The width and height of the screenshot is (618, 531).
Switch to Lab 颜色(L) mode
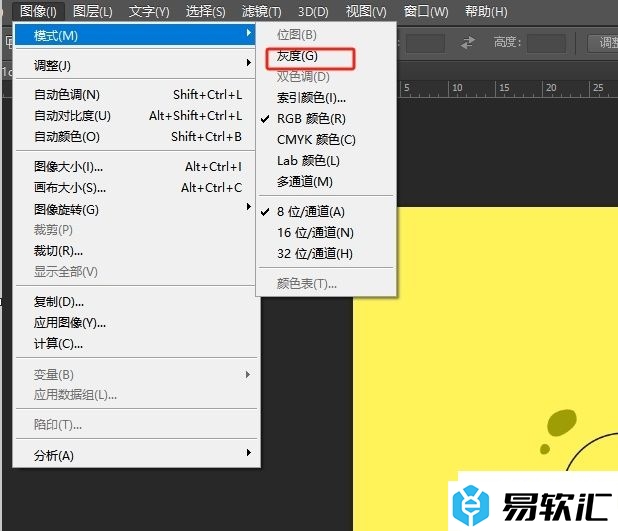(326, 160)
